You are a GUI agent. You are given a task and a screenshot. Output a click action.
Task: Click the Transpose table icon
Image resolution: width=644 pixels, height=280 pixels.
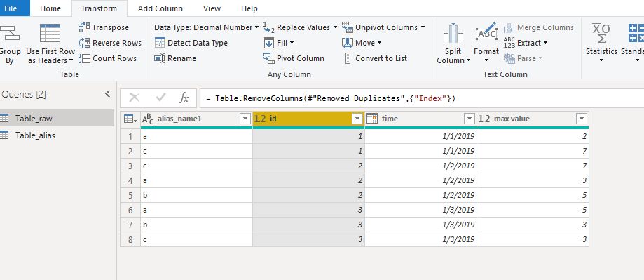click(84, 27)
